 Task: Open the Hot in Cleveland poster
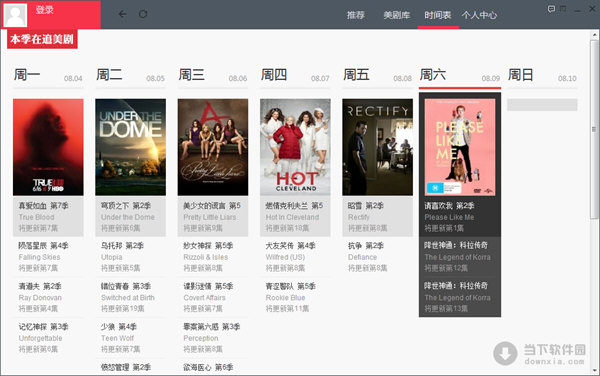[295, 147]
